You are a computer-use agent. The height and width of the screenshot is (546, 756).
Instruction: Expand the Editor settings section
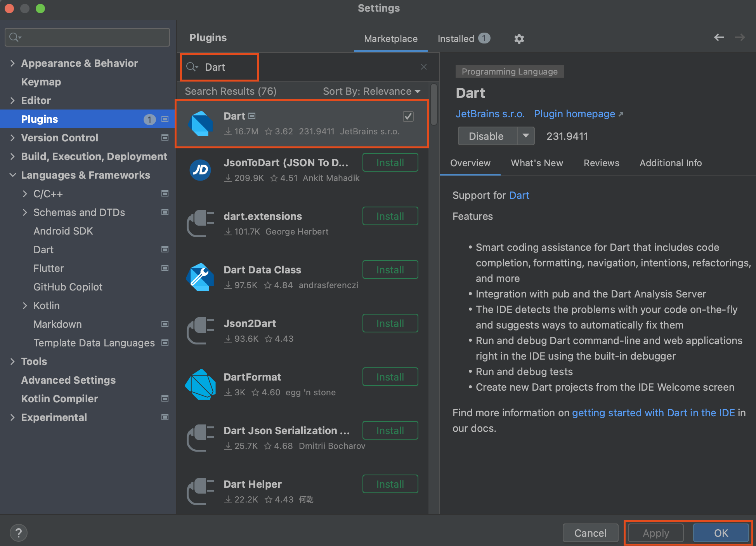12,101
